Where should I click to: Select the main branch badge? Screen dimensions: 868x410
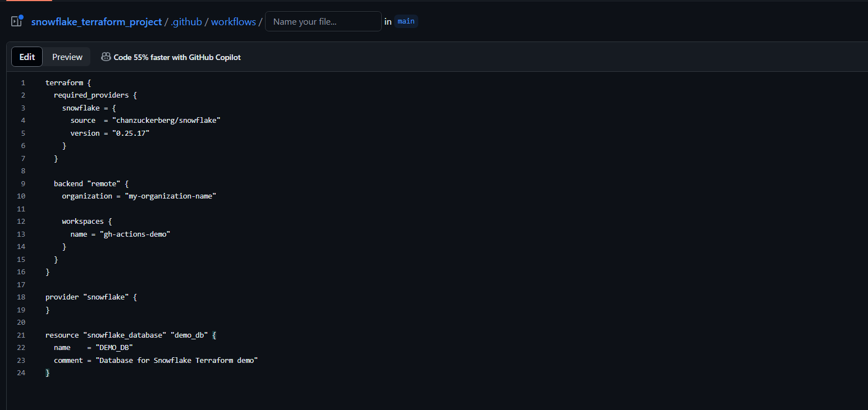pyautogui.click(x=405, y=21)
